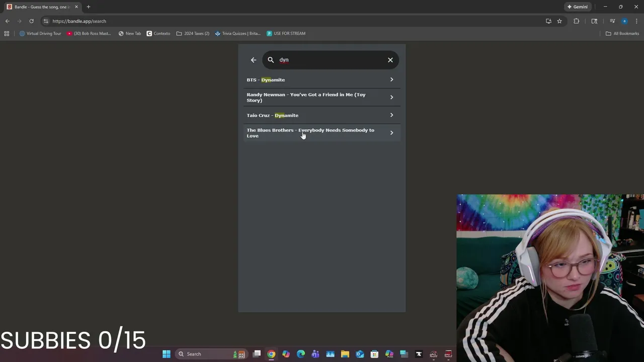Open the apps grid in bookmarks bar
The height and width of the screenshot is (362, 644).
(7, 34)
